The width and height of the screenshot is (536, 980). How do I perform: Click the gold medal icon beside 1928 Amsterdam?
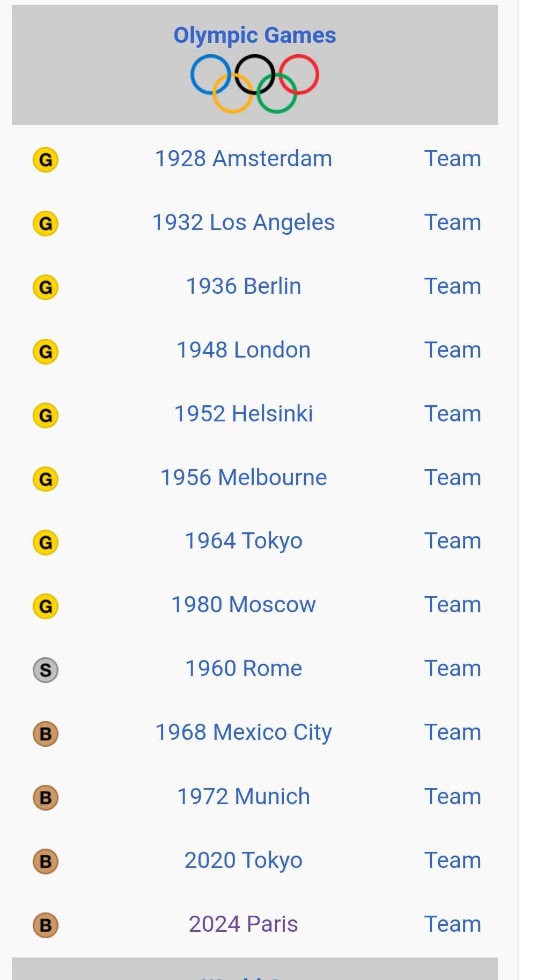click(46, 160)
